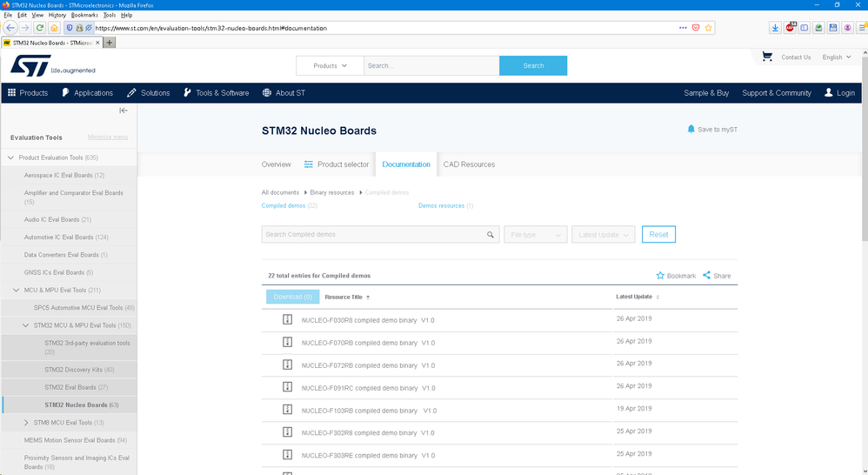
Task: Open the Demos resources link
Action: pyautogui.click(x=441, y=206)
